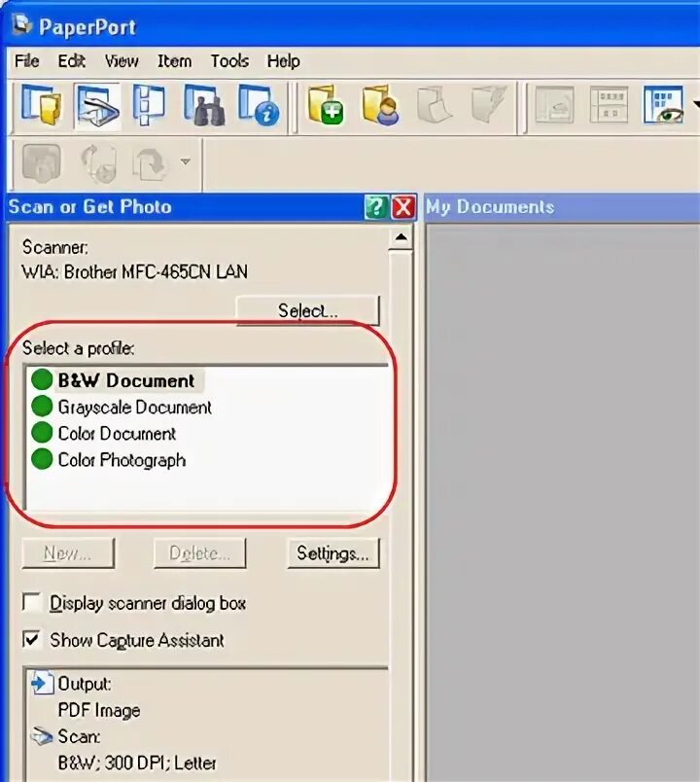700x782 pixels.
Task: Open the Scan or Get Photo toolbar icon
Action: click(x=97, y=106)
